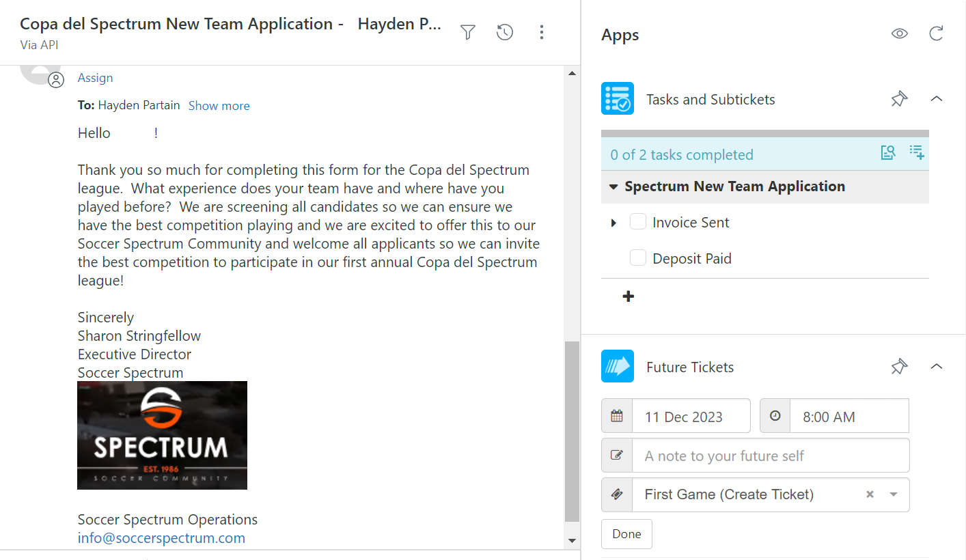
Task: Click the Future Tickets heading
Action: pos(690,367)
